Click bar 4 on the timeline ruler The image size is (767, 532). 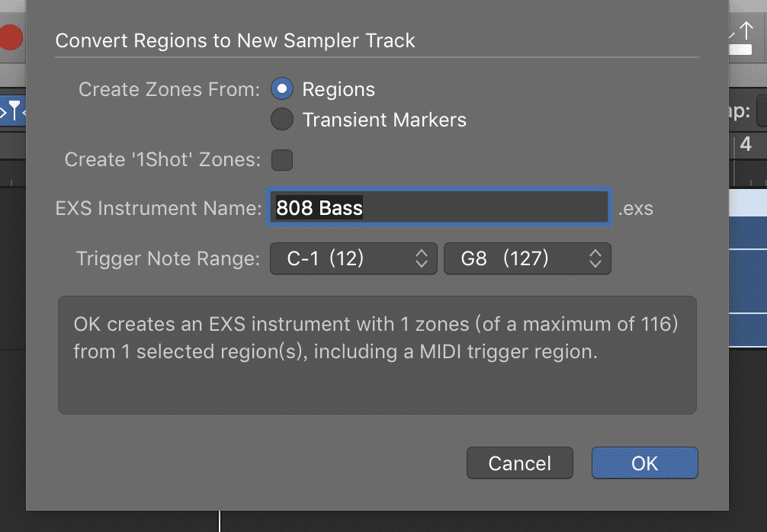click(746, 144)
